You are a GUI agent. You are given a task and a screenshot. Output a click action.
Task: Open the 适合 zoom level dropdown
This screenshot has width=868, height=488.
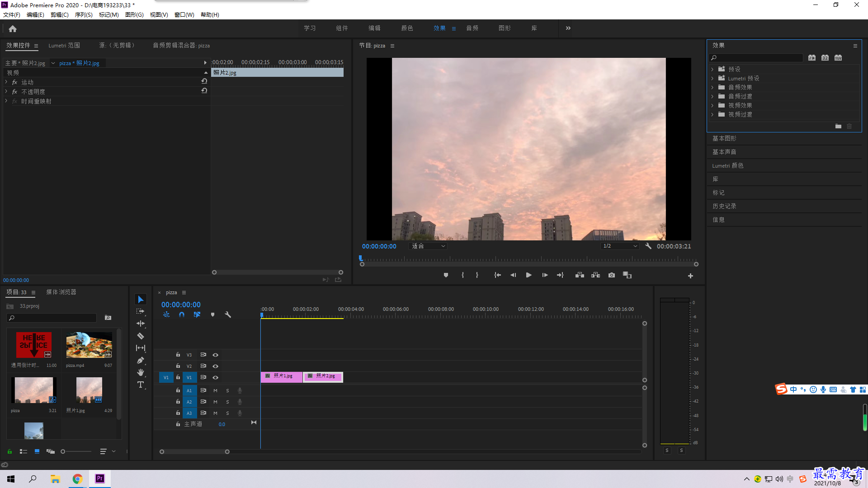(428, 246)
